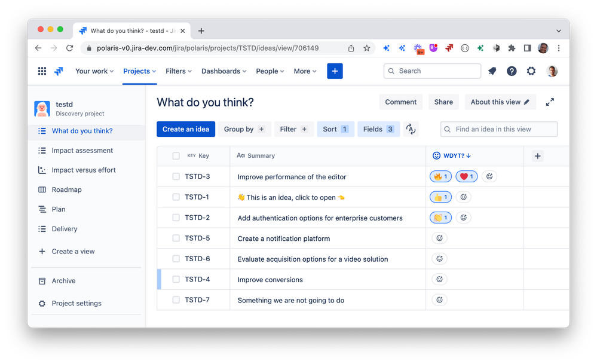
Task: Open the Impact versus effort view
Action: click(84, 170)
